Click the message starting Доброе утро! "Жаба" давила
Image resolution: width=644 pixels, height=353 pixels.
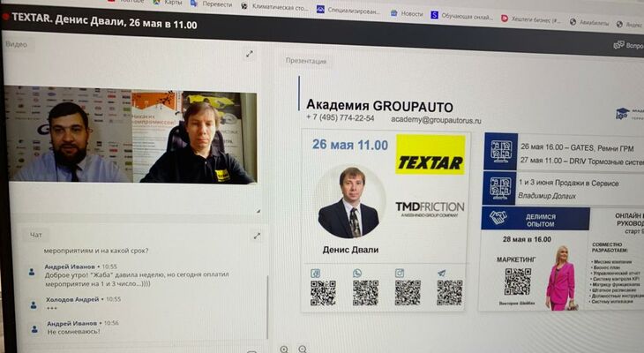point(137,279)
